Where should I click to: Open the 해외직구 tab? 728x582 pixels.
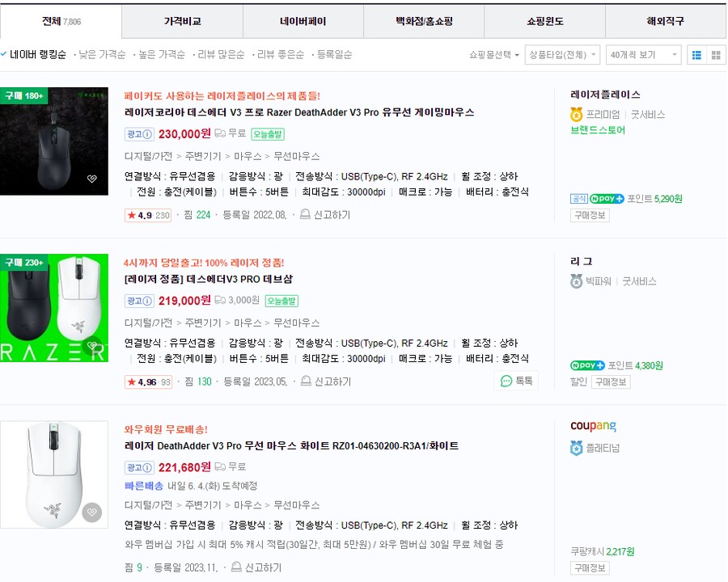point(666,21)
